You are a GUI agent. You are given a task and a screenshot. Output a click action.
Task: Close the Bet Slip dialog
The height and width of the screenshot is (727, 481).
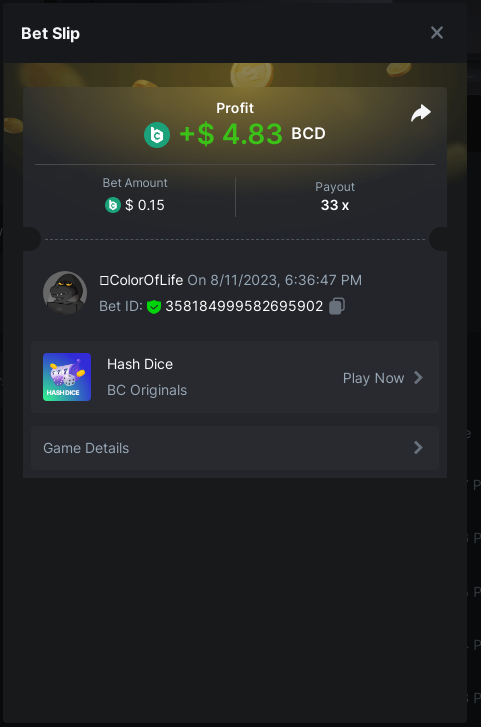437,32
